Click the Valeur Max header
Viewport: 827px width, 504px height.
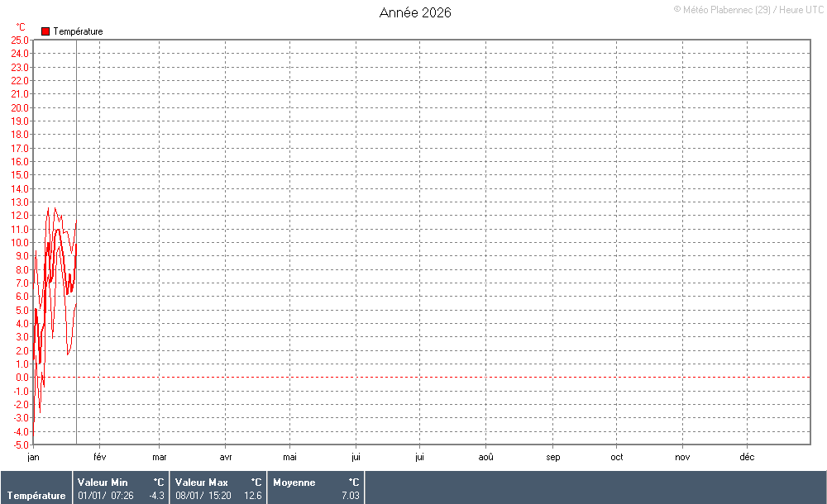coord(201,483)
